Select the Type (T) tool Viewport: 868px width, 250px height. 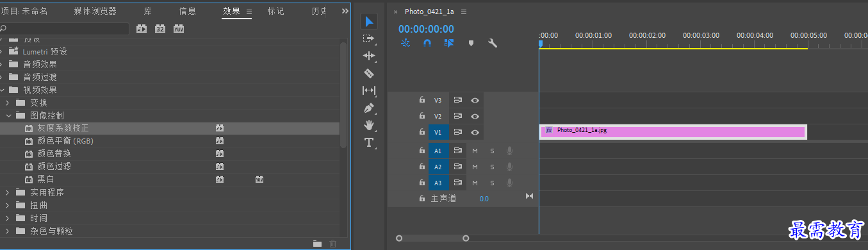(x=369, y=142)
